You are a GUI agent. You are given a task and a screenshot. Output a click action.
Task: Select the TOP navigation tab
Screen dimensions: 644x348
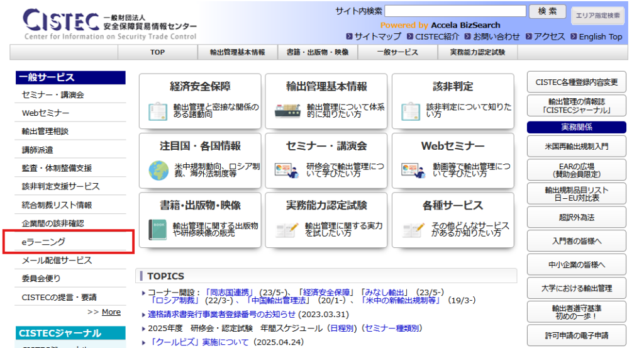(158, 52)
